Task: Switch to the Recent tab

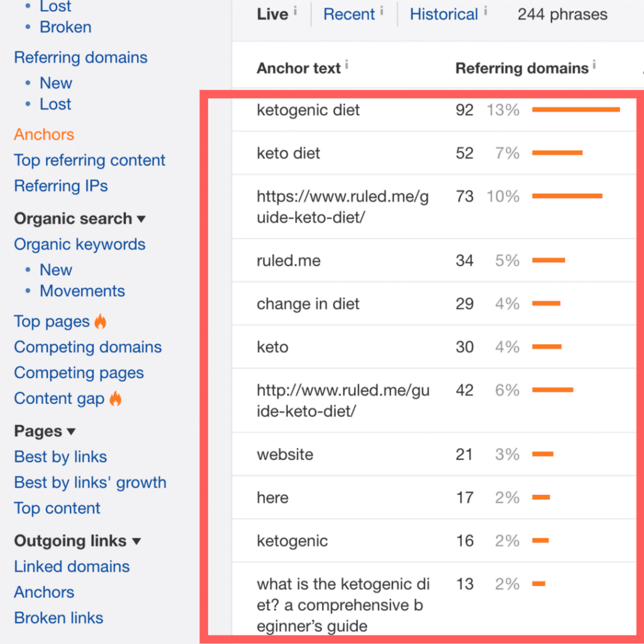Action: pos(349,14)
